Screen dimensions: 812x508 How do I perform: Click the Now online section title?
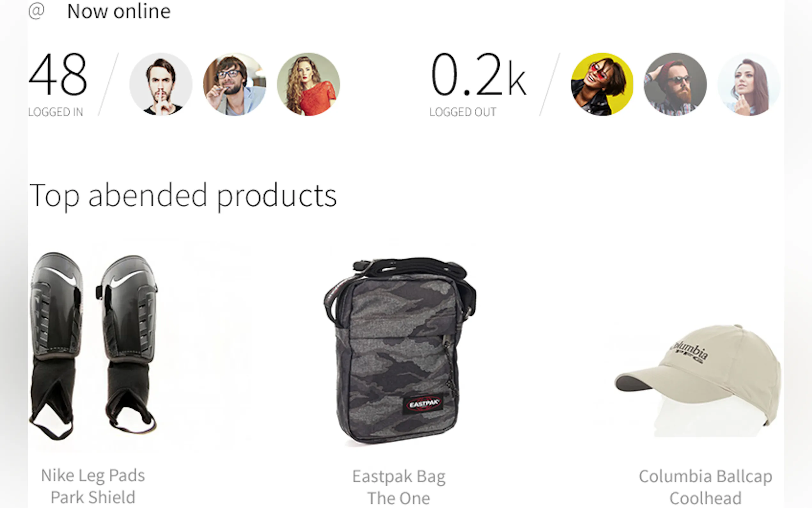tap(119, 11)
